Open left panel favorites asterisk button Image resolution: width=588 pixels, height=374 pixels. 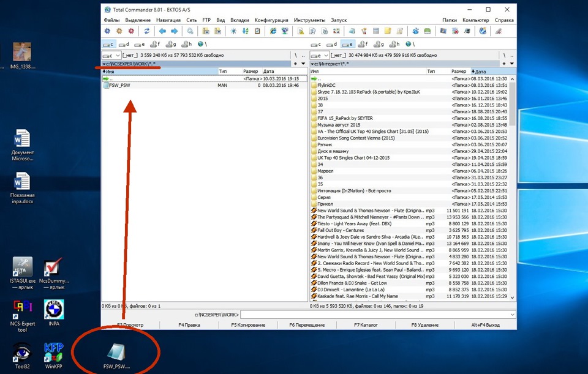(x=295, y=64)
